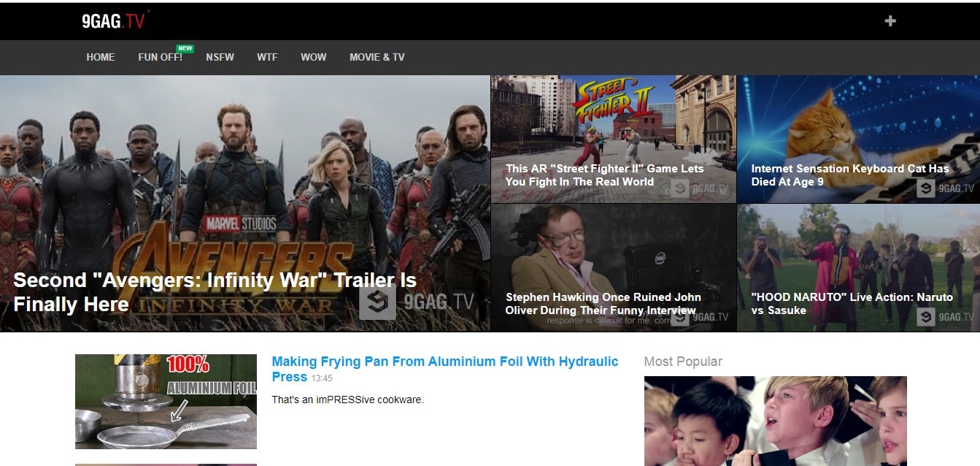Click the 9GAG.TV logo in the header

pos(115,21)
